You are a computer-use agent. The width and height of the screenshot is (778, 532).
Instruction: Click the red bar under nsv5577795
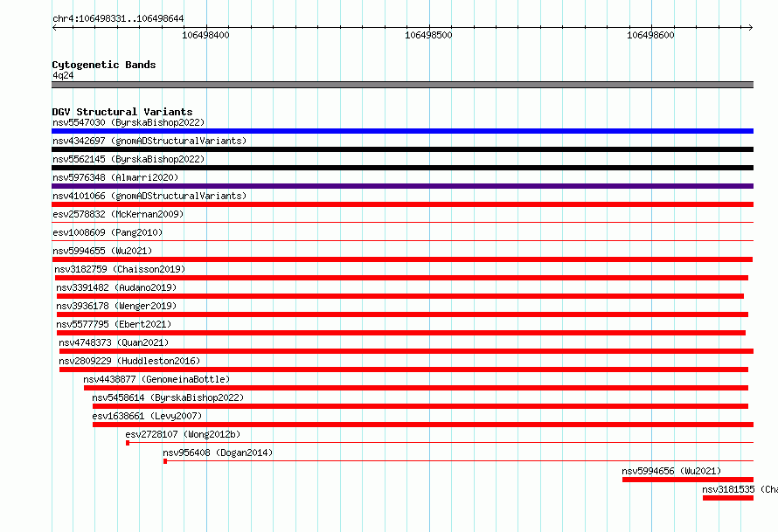401,333
